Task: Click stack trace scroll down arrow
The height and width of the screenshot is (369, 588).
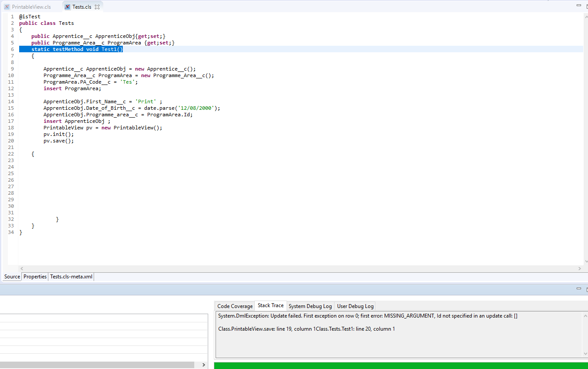Action: (585, 353)
